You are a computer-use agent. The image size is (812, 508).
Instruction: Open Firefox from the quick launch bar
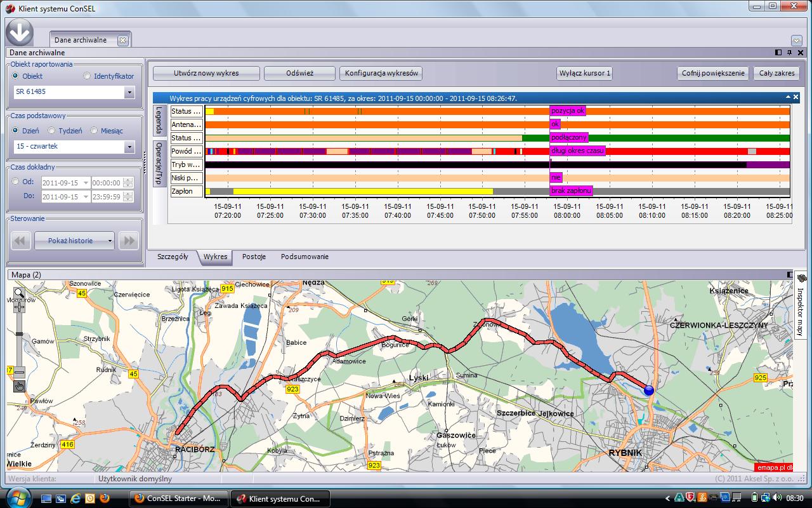105,498
